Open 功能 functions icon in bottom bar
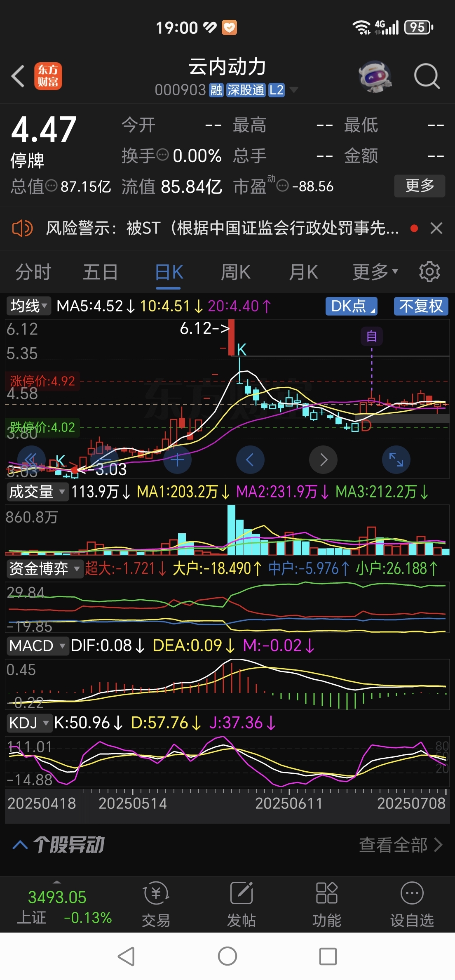The height and width of the screenshot is (980, 455). pos(327,905)
